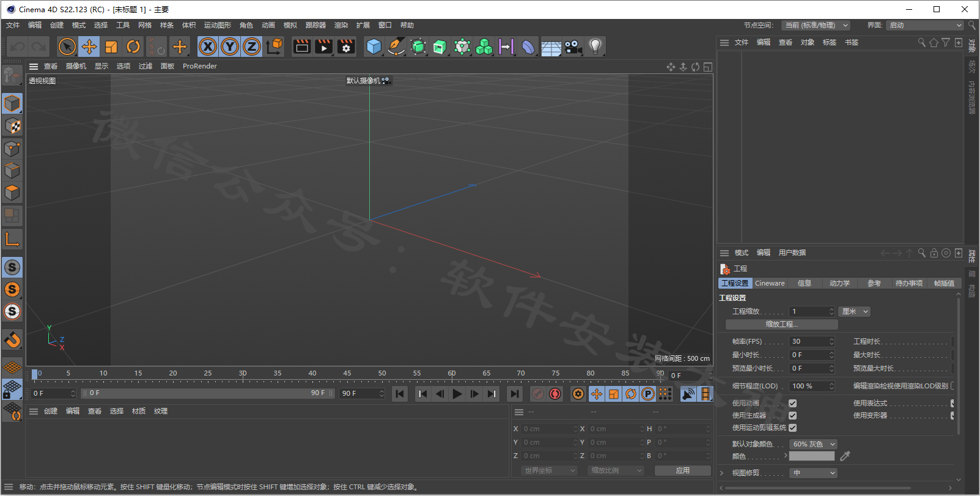
Task: Enable Snap magnet icon
Action: tap(12, 339)
